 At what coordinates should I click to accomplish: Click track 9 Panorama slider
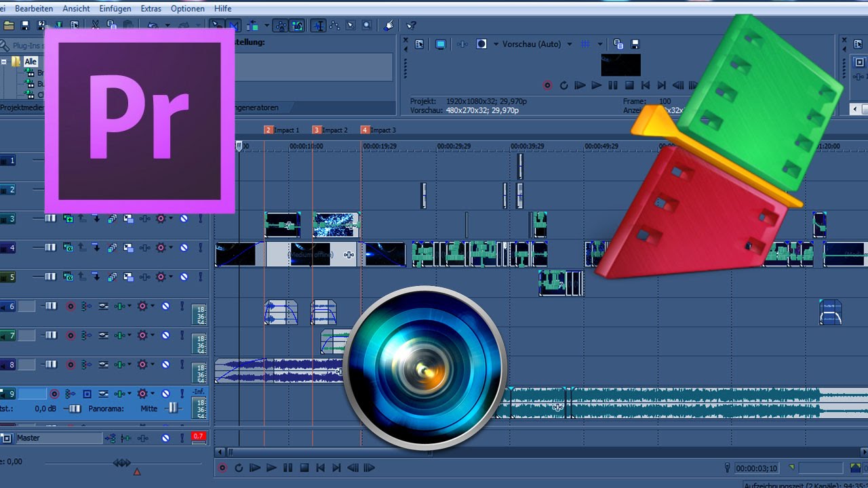click(x=174, y=408)
